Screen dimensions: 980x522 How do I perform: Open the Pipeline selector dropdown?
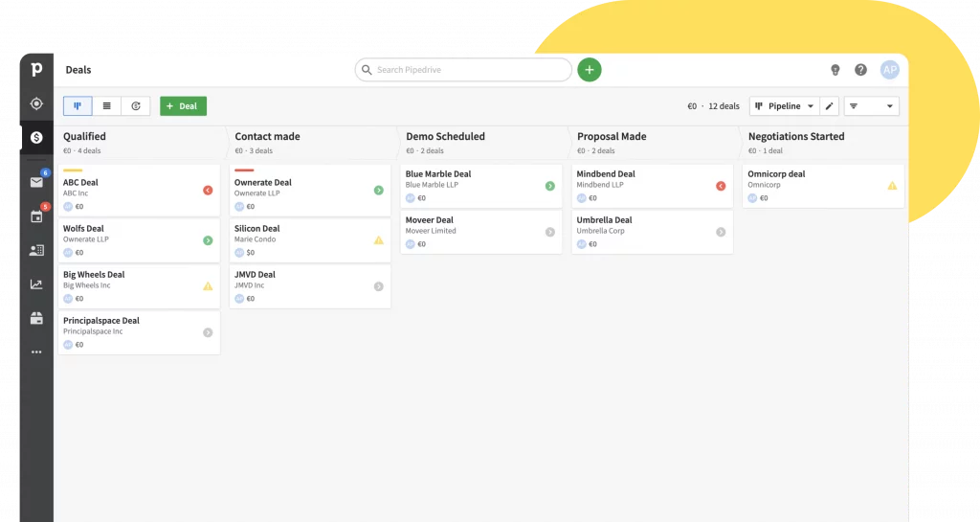pyautogui.click(x=785, y=105)
